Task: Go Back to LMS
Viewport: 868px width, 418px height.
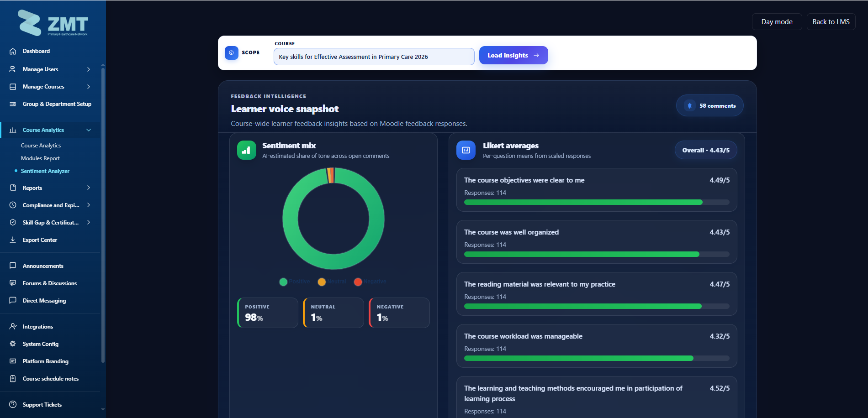Action: click(831, 22)
